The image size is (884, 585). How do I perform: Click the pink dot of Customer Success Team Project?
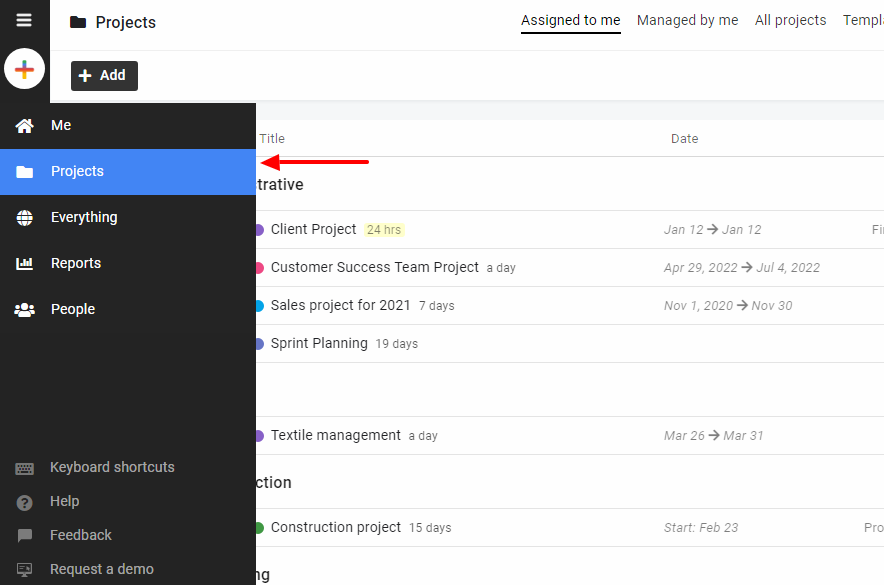click(259, 268)
